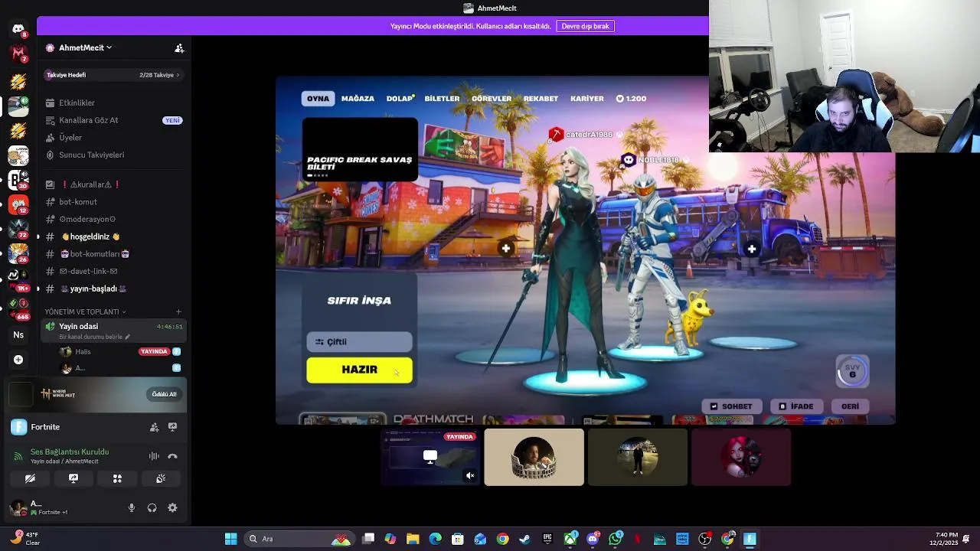Screen dimensions: 980x551
Task: Click the GERİ back button
Action: pyautogui.click(x=850, y=406)
